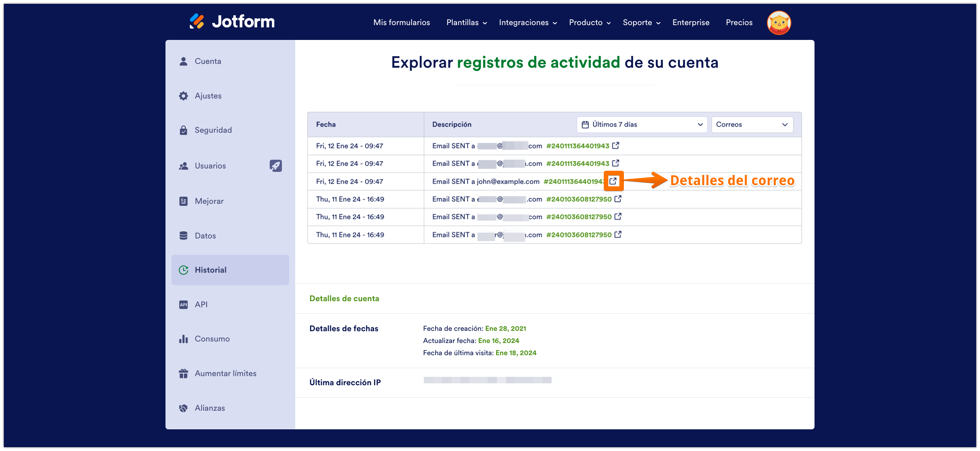Image resolution: width=980 pixels, height=451 pixels.
Task: Open the Últimos 7 días date filter
Action: (641, 124)
